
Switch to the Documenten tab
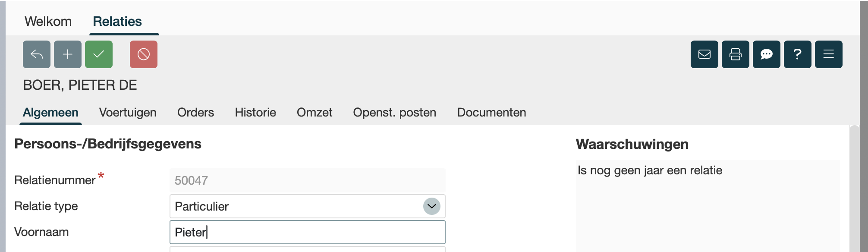coord(491,113)
